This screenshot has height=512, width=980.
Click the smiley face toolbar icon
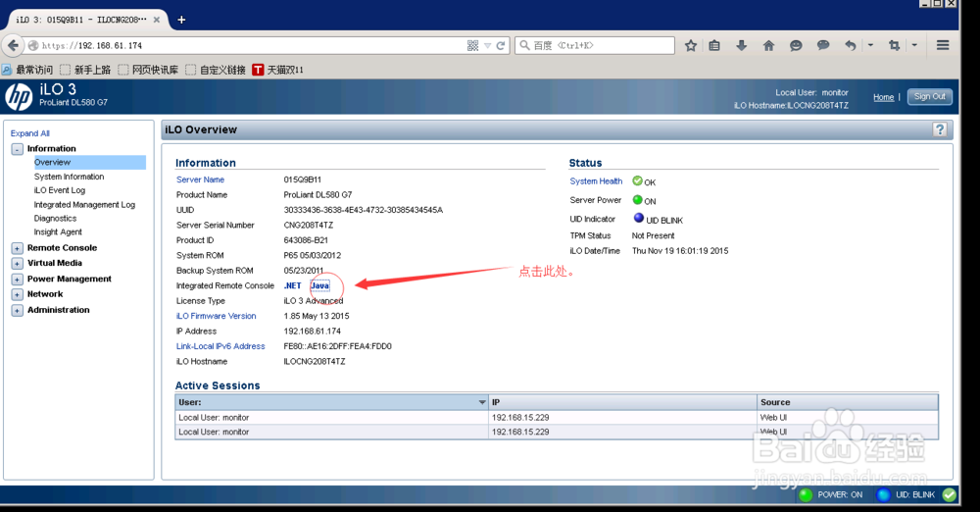(796, 46)
